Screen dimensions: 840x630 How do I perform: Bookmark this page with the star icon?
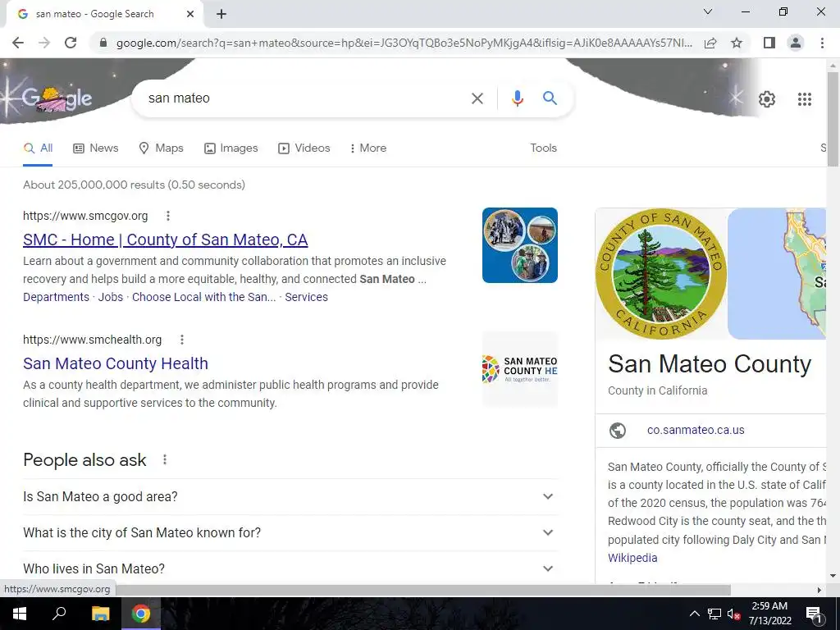[x=737, y=43]
